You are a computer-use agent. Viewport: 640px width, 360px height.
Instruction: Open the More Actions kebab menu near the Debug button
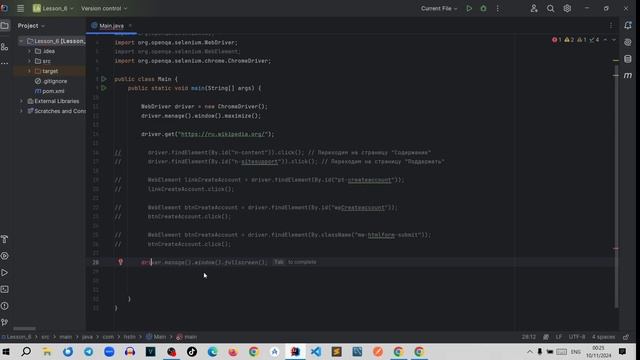pos(497,8)
